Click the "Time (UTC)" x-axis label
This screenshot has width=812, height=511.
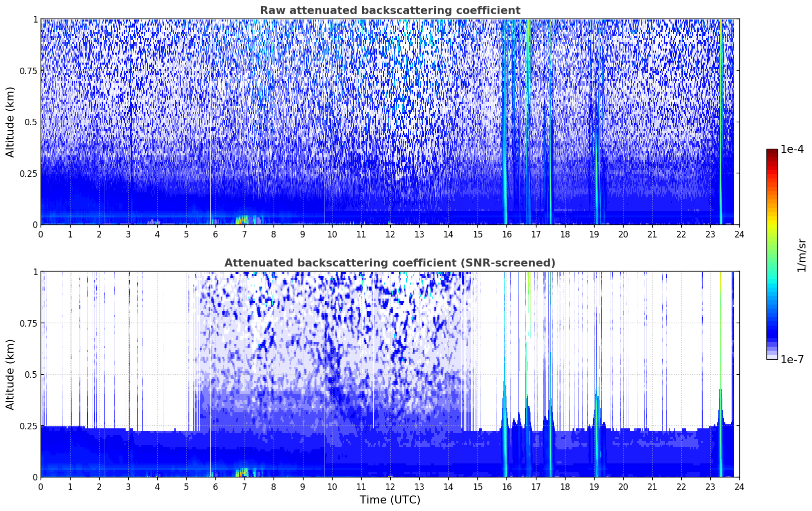390,499
